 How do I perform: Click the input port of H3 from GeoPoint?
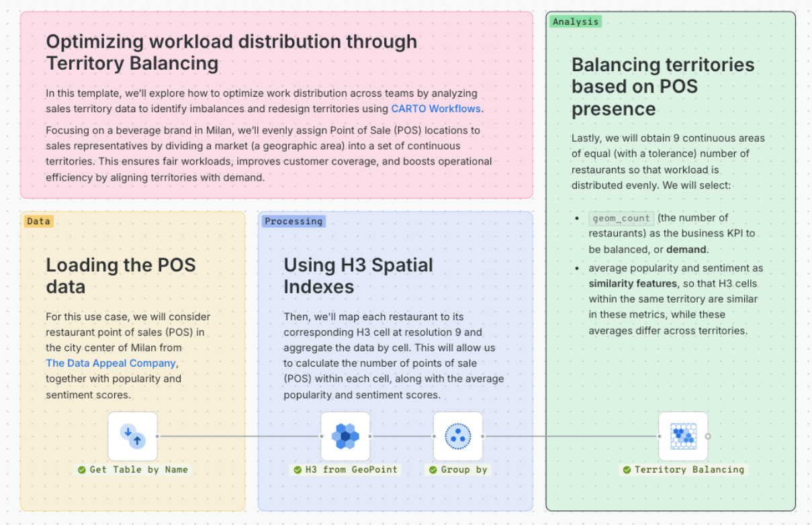click(x=321, y=436)
